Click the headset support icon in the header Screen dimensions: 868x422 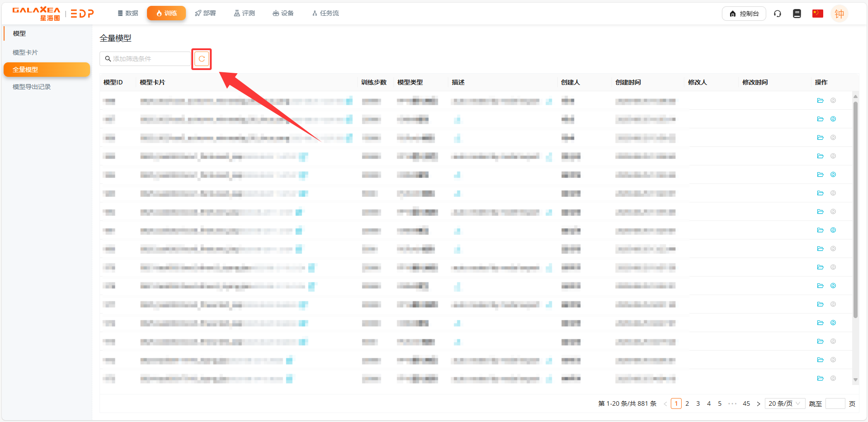(777, 14)
